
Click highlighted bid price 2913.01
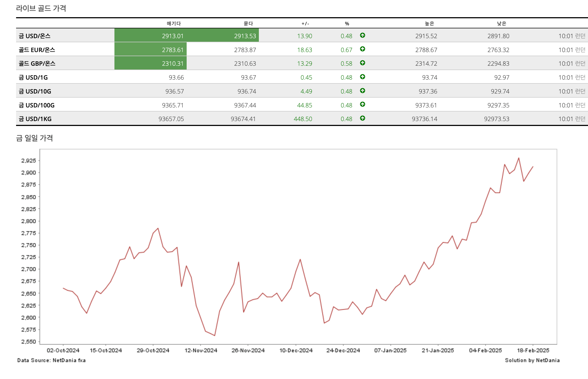172,36
